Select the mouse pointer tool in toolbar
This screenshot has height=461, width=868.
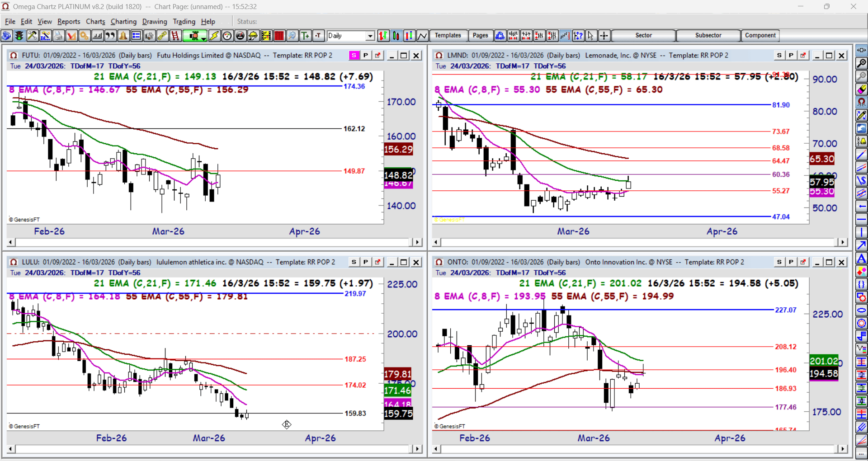coord(591,36)
